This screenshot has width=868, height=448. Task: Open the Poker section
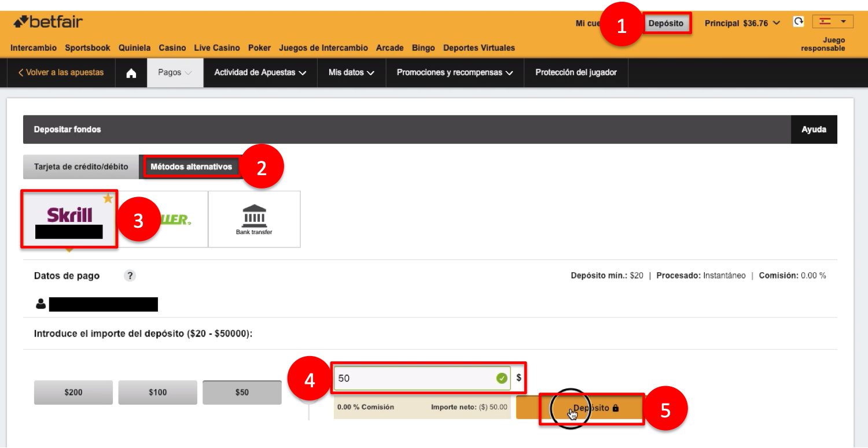[x=259, y=48]
